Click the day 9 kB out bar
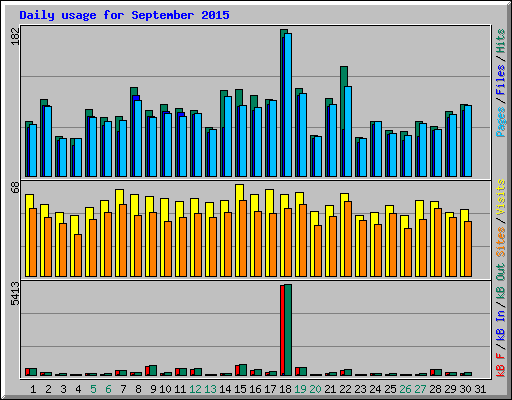 153,370
